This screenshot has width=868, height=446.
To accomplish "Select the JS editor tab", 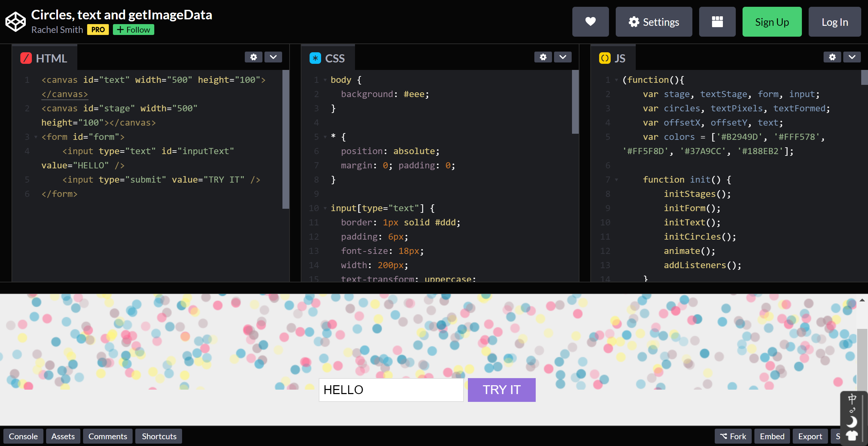I will [613, 58].
